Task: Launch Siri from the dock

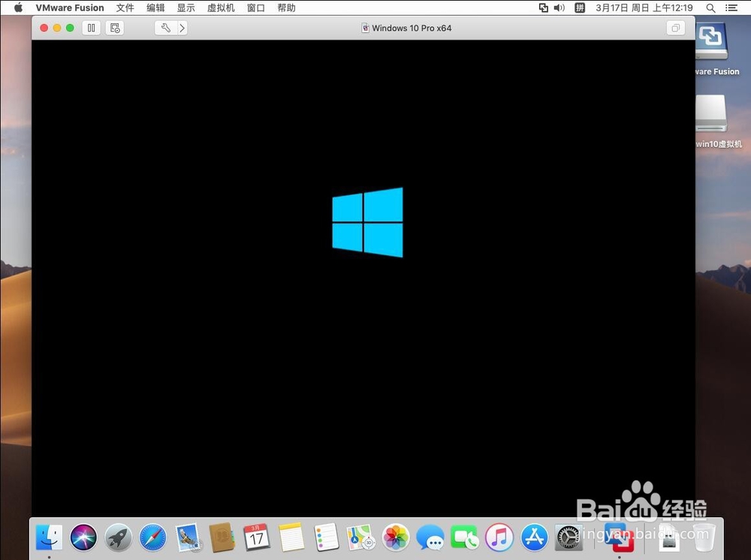Action: click(x=83, y=537)
